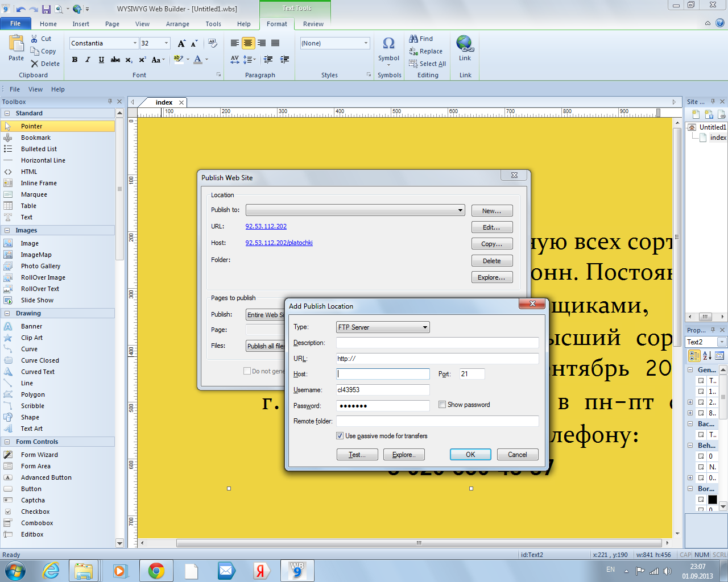Click New... in Publish Web Site

(492, 211)
